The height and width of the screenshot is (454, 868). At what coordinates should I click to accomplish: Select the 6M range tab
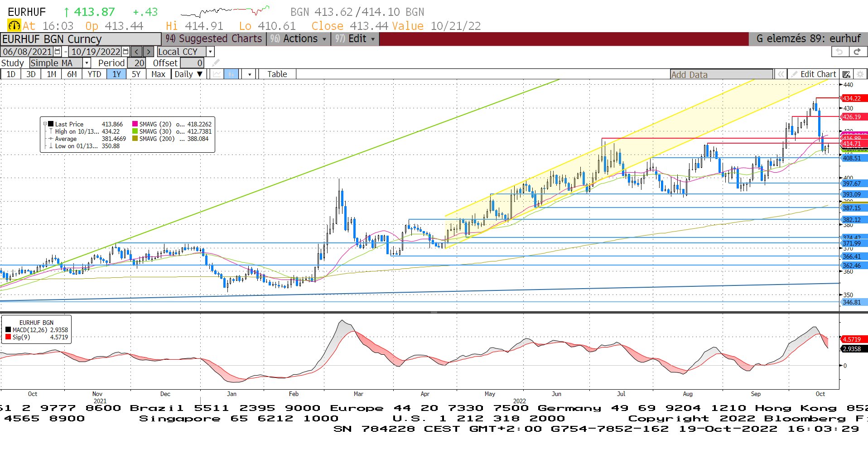[x=72, y=74]
